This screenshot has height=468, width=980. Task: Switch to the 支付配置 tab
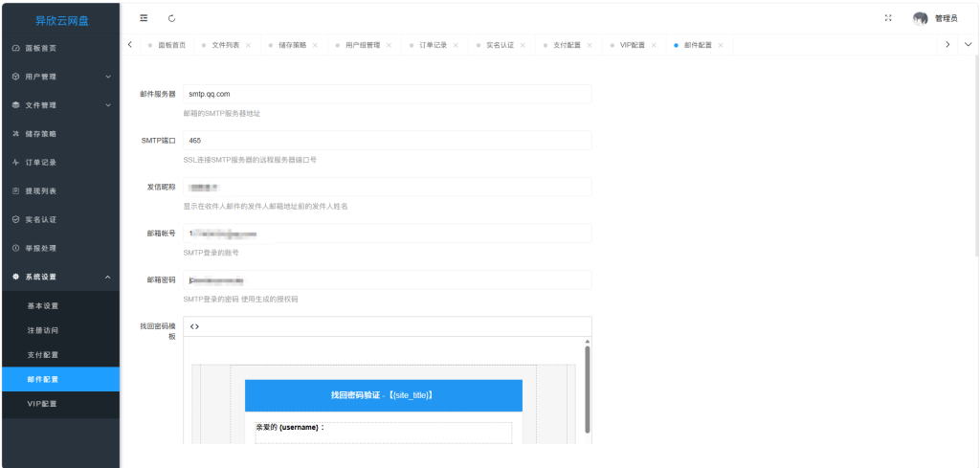(x=567, y=45)
